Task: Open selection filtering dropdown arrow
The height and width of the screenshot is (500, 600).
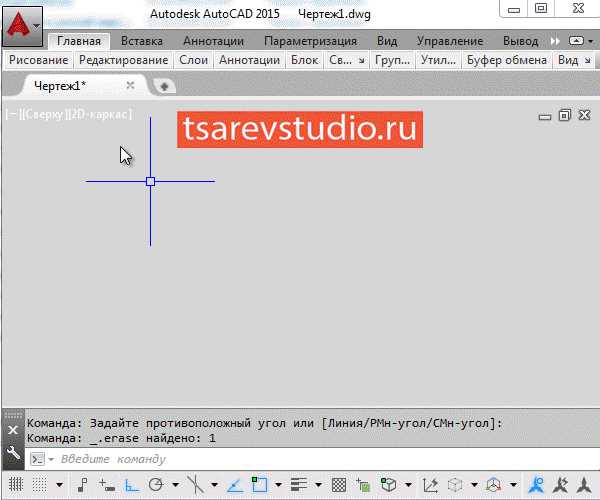Action: point(474,485)
